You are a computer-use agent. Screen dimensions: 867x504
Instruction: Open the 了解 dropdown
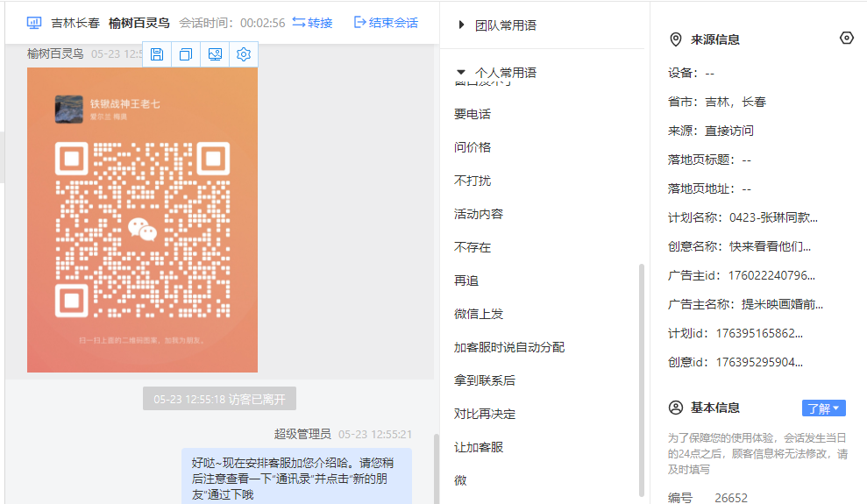tap(823, 408)
